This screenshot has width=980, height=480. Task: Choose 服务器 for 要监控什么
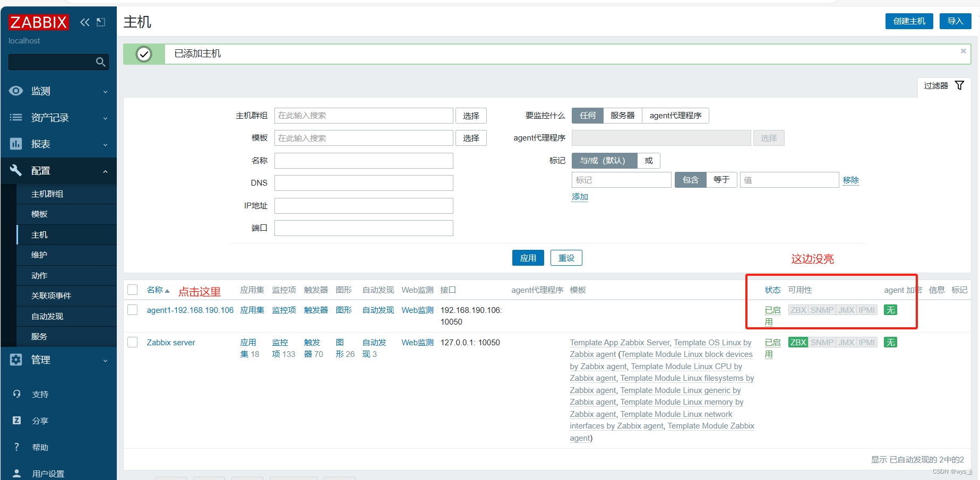(x=623, y=116)
